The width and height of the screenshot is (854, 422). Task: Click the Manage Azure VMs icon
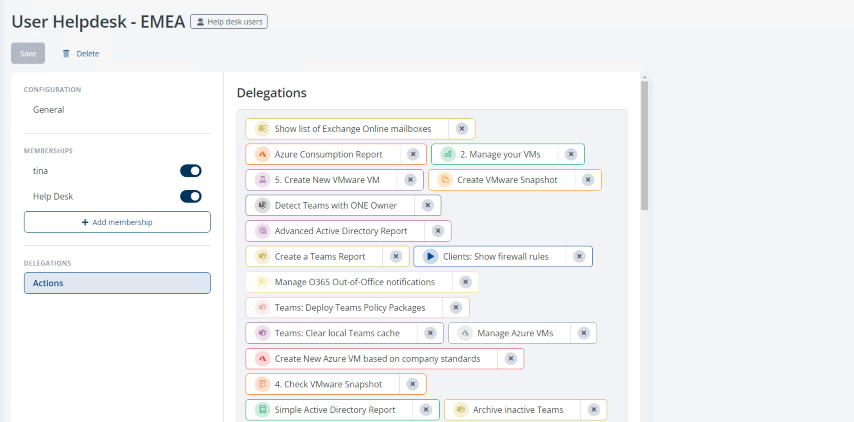tap(465, 333)
